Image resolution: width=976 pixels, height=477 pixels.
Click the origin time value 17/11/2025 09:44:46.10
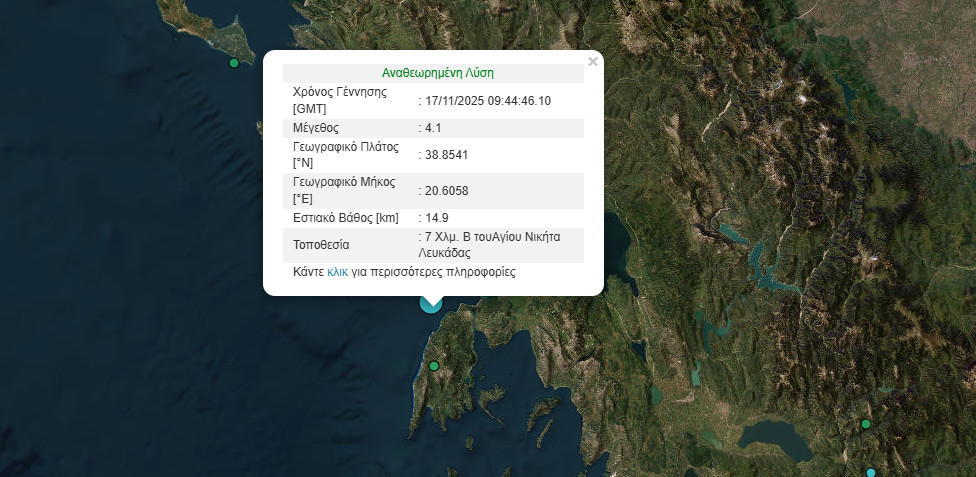click(488, 101)
